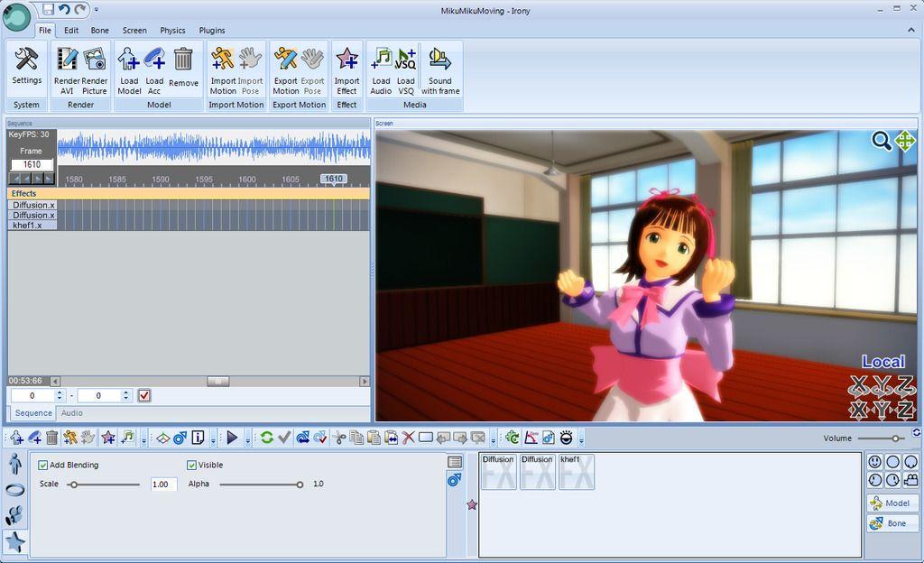Click Load Audio in the Media group
The height and width of the screenshot is (563, 924).
pos(381,71)
